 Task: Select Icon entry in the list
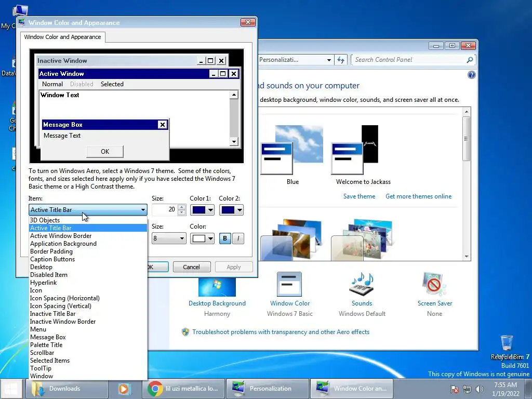click(x=88, y=290)
